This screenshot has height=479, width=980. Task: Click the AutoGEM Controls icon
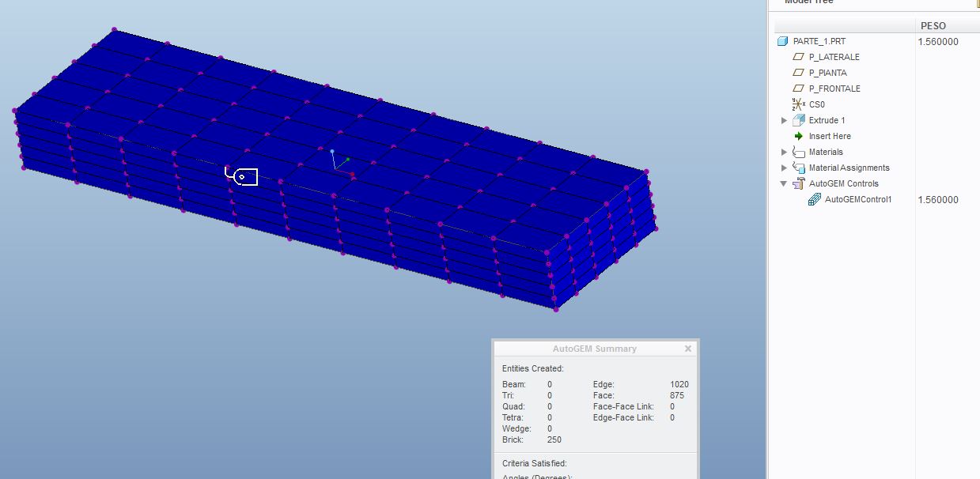[798, 183]
